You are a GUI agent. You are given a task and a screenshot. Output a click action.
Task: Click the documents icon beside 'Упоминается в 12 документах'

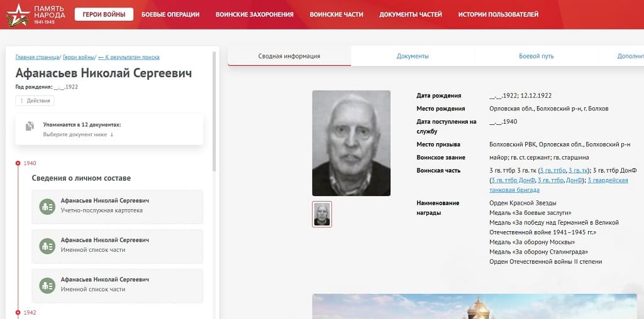pos(30,126)
